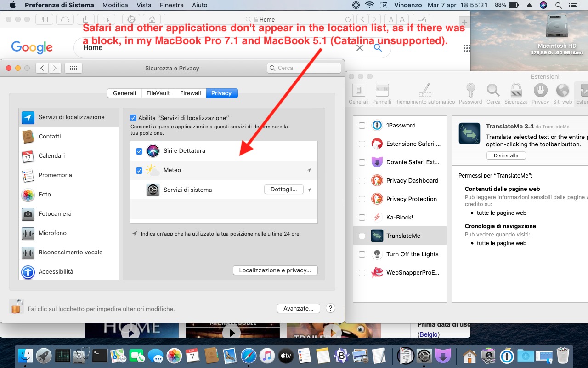Enable the Estensione Safari checkbox
Screen dimensions: 588x368
pos(362,144)
